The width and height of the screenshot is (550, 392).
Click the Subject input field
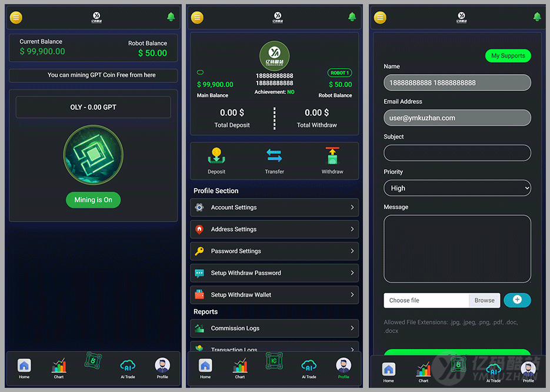(457, 153)
